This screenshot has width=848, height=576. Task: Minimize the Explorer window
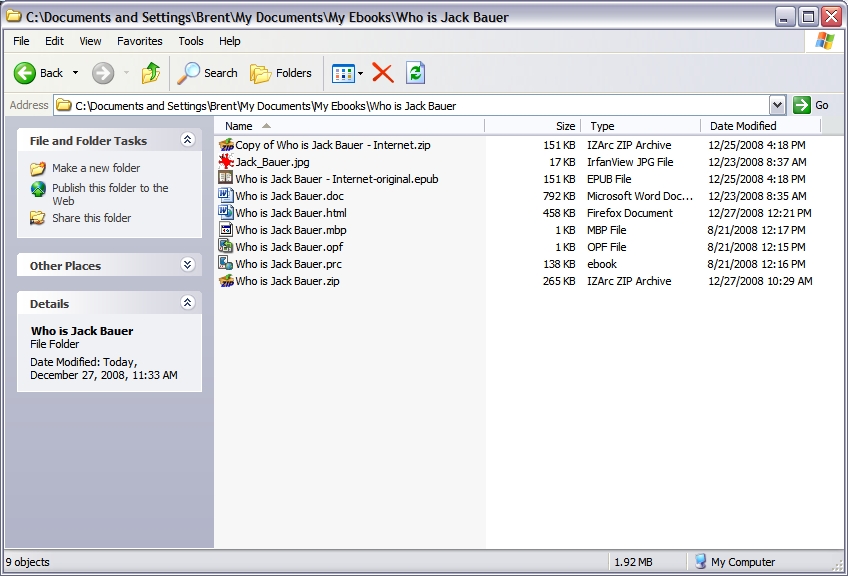click(784, 17)
